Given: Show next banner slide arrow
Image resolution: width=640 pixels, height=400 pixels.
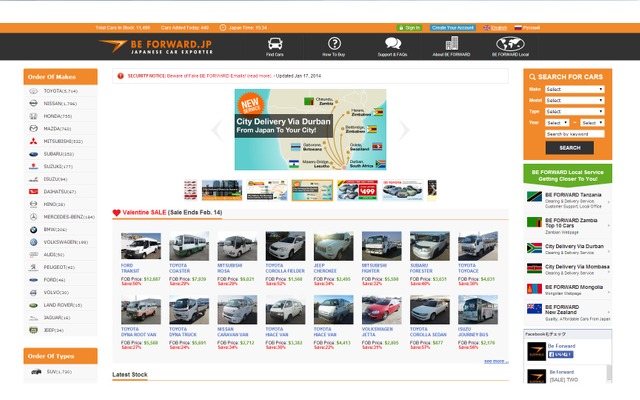Looking at the screenshot, I should (x=404, y=130).
